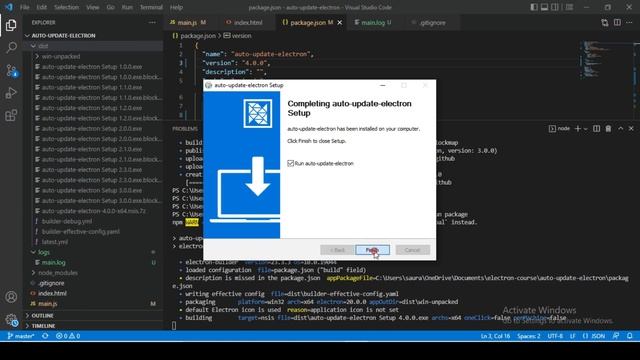640x360 pixels.
Task: Open latest.yml in explorer
Action: 55,242
